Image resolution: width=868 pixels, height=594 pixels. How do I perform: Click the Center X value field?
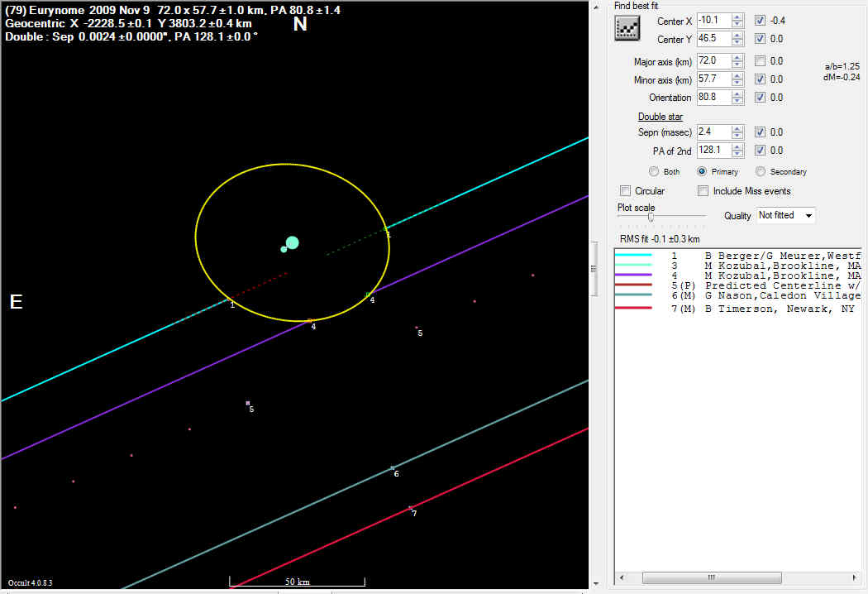pos(714,21)
